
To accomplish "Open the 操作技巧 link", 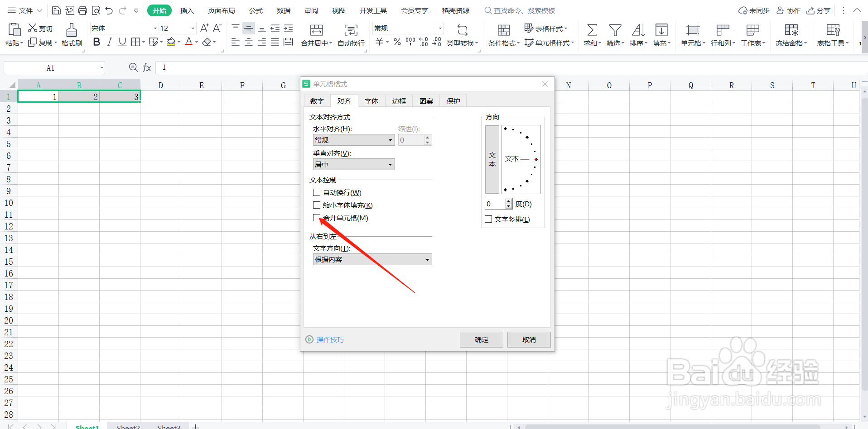I will point(330,339).
